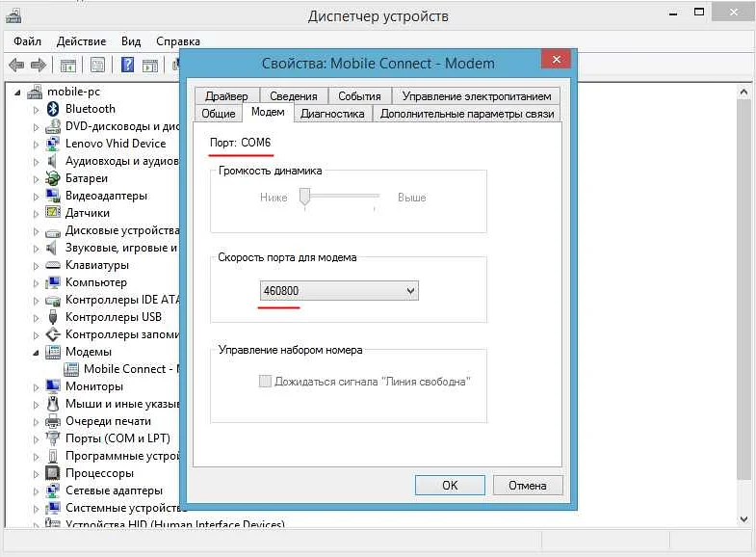The width and height of the screenshot is (756, 557).
Task: Click the DVD drives category icon
Action: click(53, 126)
